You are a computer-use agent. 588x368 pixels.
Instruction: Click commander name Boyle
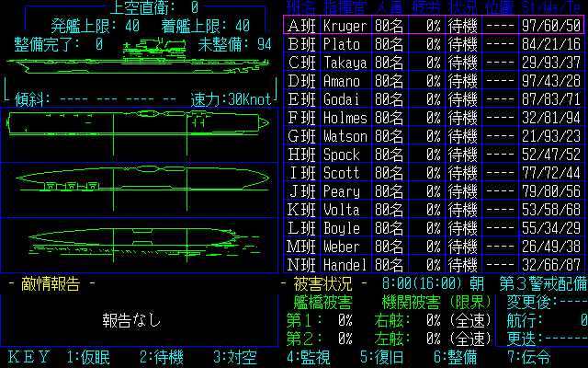pos(342,228)
